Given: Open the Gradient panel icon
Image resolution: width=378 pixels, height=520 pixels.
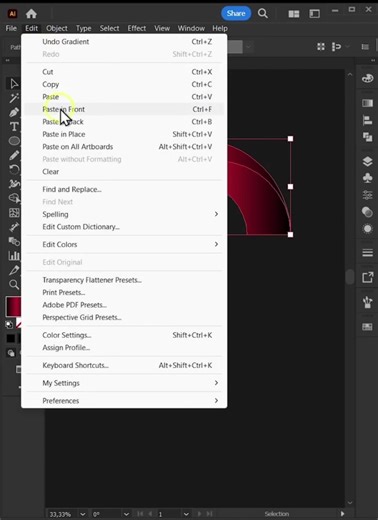Looking at the screenshot, I should pos(367,103).
